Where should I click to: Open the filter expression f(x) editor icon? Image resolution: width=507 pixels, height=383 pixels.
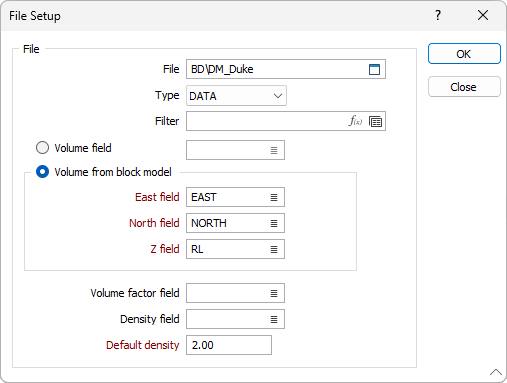(x=355, y=121)
